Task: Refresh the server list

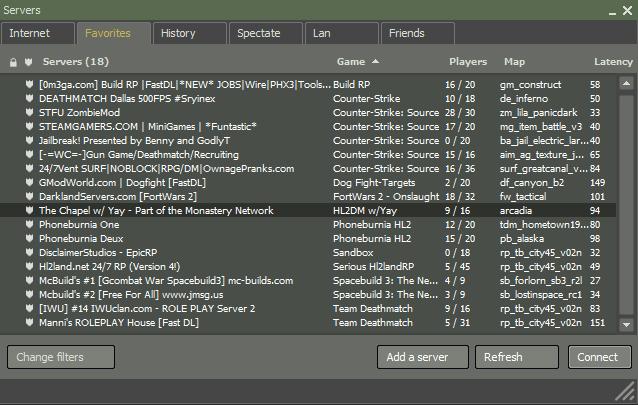Action: [517, 357]
